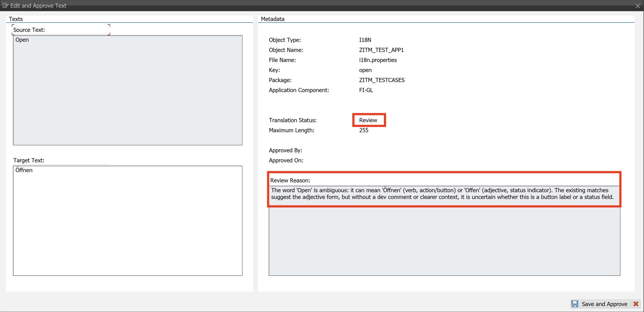Click the Object Name label
Image resolution: width=644 pixels, height=312 pixels.
[286, 50]
